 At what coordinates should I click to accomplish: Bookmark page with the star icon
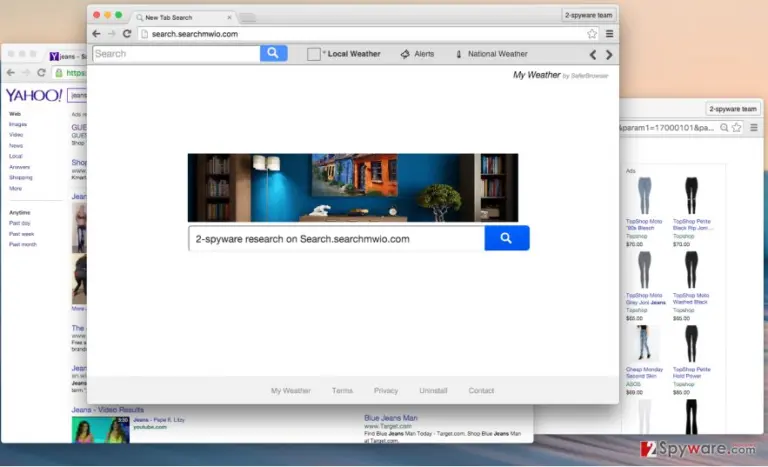point(592,34)
